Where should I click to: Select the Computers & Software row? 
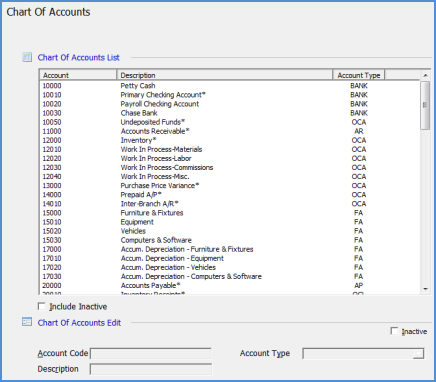click(230, 240)
